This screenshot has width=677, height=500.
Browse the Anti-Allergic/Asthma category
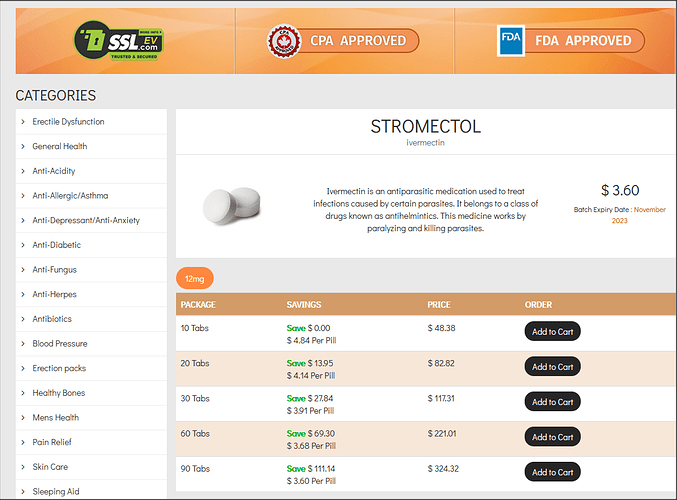pos(70,196)
